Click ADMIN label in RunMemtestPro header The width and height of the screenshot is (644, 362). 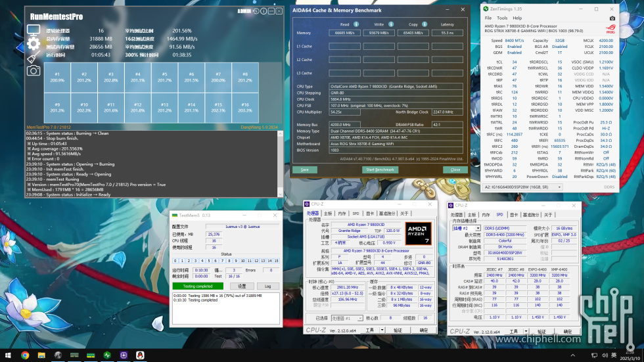click(x=244, y=11)
